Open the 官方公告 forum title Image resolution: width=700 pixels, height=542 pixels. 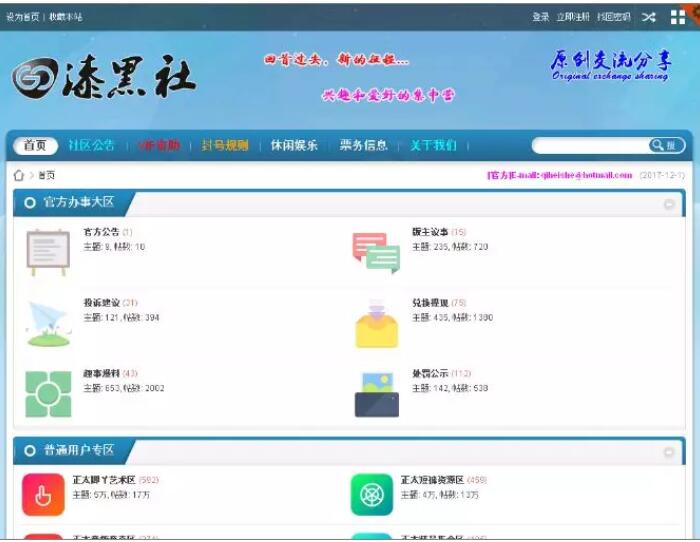101,232
